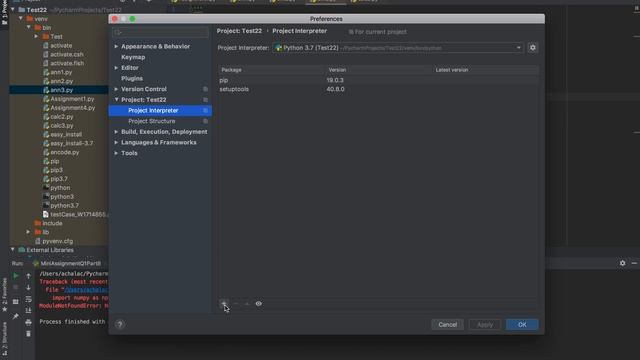Select the pip package row
640x360 pixels.
(x=378, y=80)
